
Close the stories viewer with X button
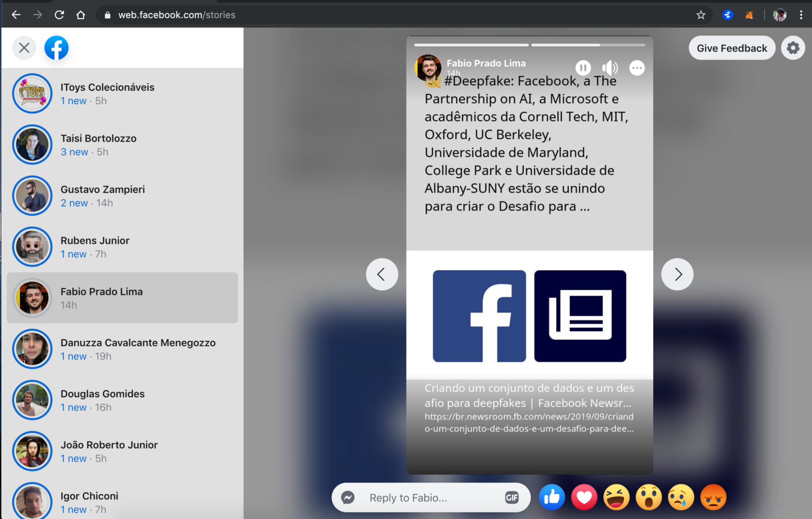pyautogui.click(x=24, y=48)
